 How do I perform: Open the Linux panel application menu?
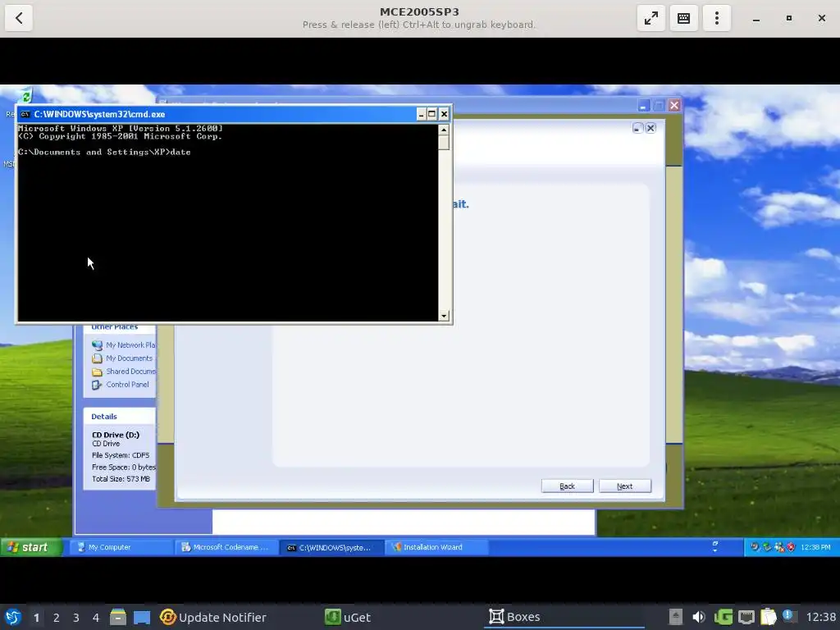pyautogui.click(x=13, y=617)
